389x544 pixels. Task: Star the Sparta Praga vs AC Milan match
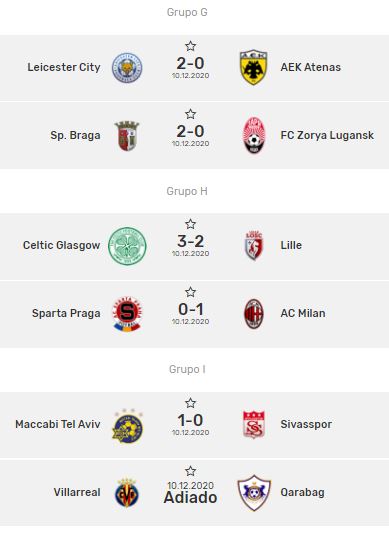click(190, 292)
